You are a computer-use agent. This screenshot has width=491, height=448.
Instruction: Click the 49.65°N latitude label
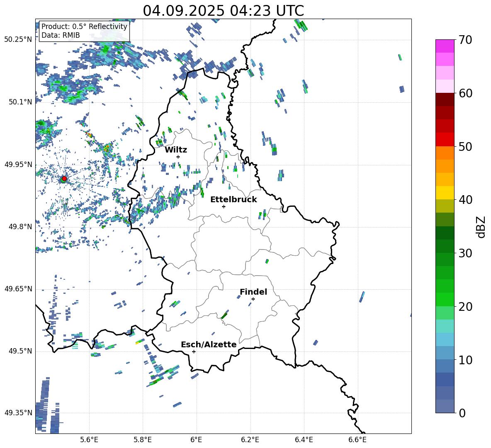(x=18, y=289)
